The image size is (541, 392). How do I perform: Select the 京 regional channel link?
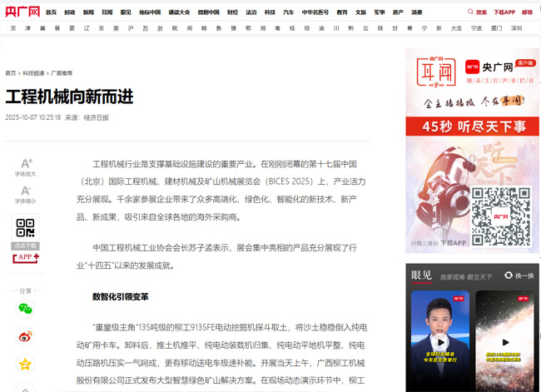pyautogui.click(x=13, y=27)
